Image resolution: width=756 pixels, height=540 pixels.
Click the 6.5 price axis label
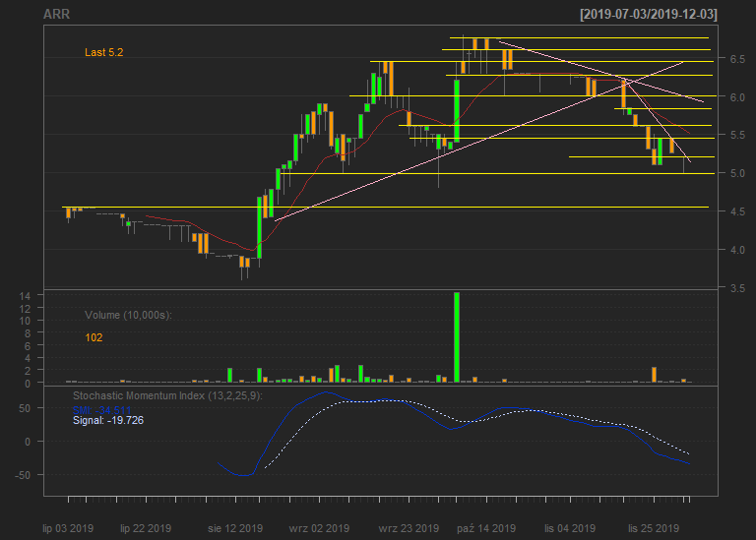pyautogui.click(x=737, y=59)
